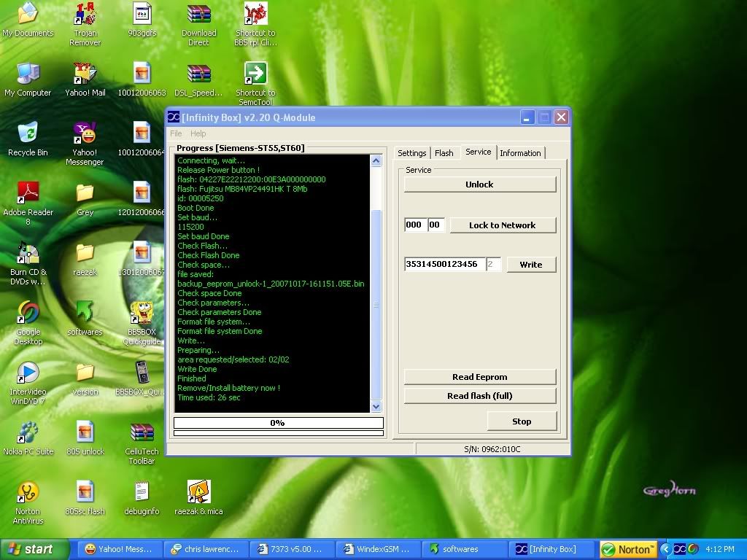The image size is (747, 560).
Task: Click the Stop button
Action: point(522,421)
